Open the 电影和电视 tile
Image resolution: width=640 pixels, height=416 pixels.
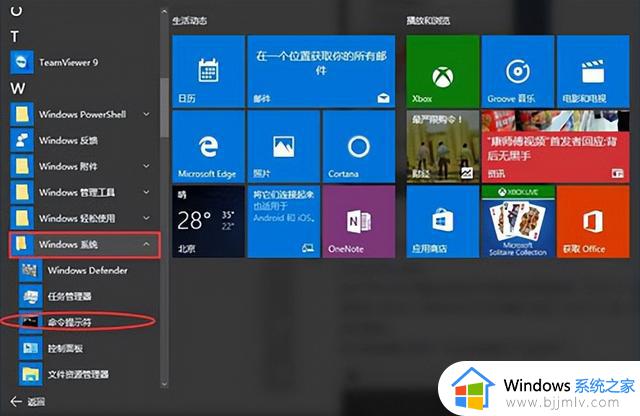pyautogui.click(x=593, y=71)
